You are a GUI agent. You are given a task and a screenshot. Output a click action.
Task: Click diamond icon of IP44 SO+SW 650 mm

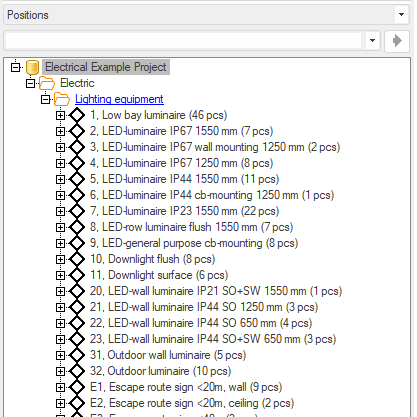pyautogui.click(x=77, y=339)
